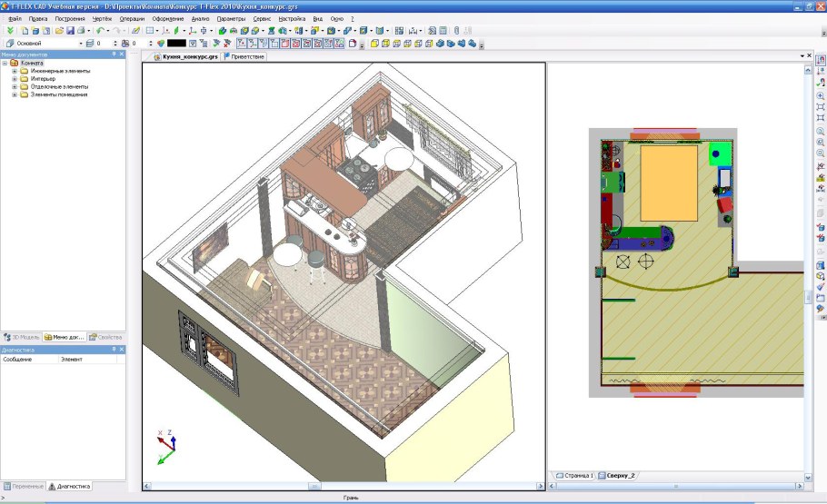
Task: Click the Save (floppy disk) toolbar icon
Action: (x=69, y=30)
